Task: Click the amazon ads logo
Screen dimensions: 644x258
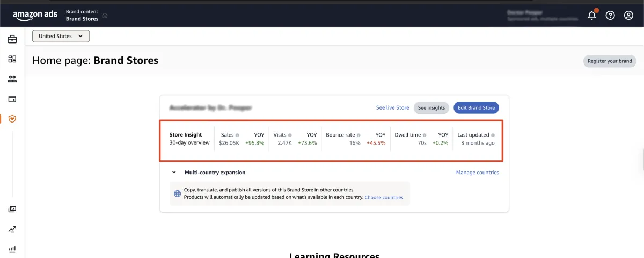Action: click(35, 16)
